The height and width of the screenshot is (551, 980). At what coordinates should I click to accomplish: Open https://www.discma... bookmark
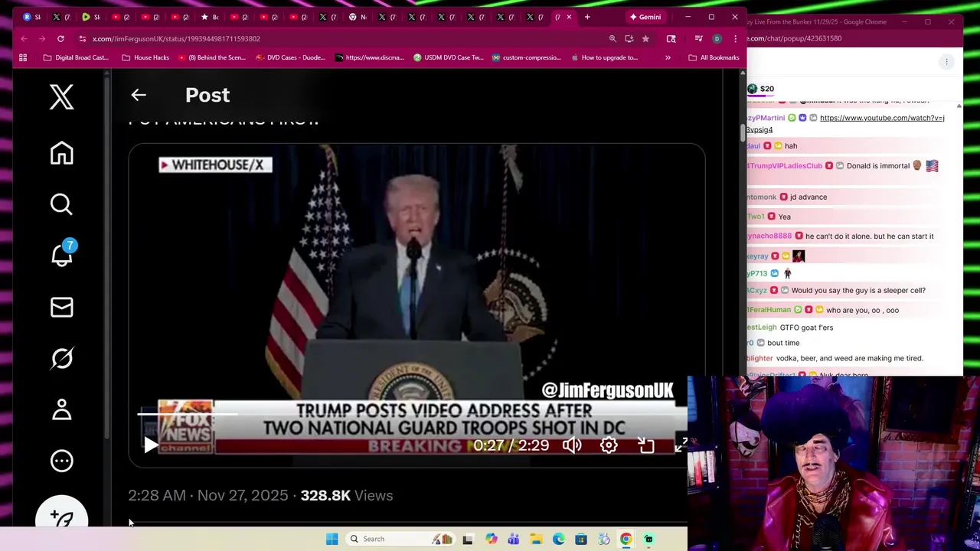[369, 57]
